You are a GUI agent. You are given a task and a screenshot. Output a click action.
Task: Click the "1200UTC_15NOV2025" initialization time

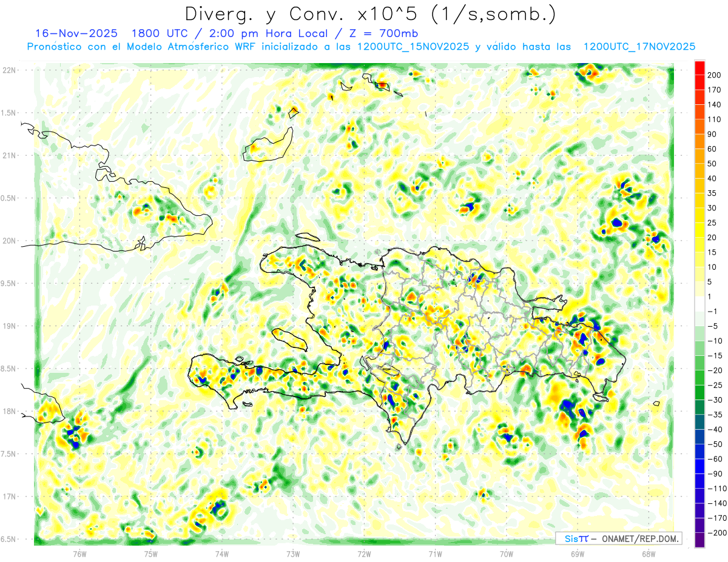click(x=413, y=47)
